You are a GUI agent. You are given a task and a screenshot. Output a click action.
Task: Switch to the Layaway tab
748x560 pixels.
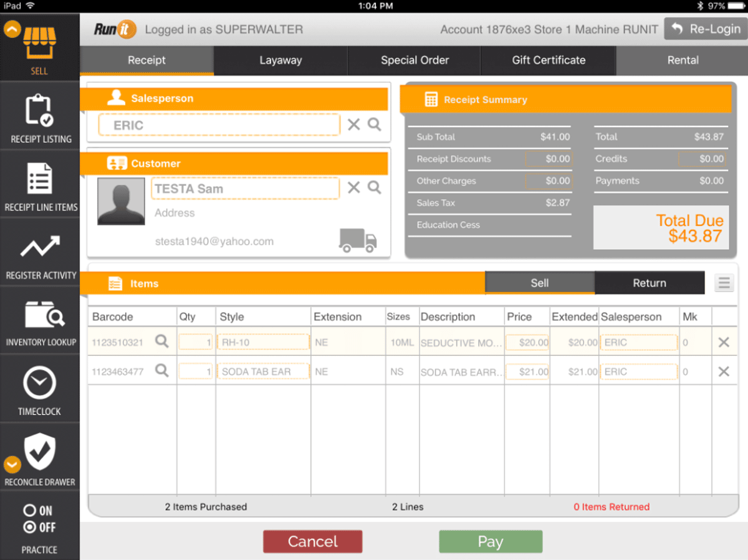280,60
